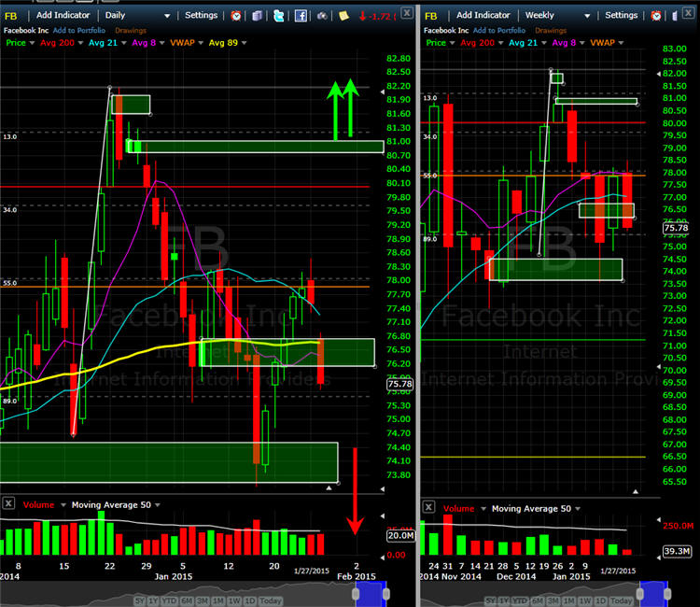Select 1M range on Daily chart
Viewport: 700px width, 607px height.
point(217,600)
